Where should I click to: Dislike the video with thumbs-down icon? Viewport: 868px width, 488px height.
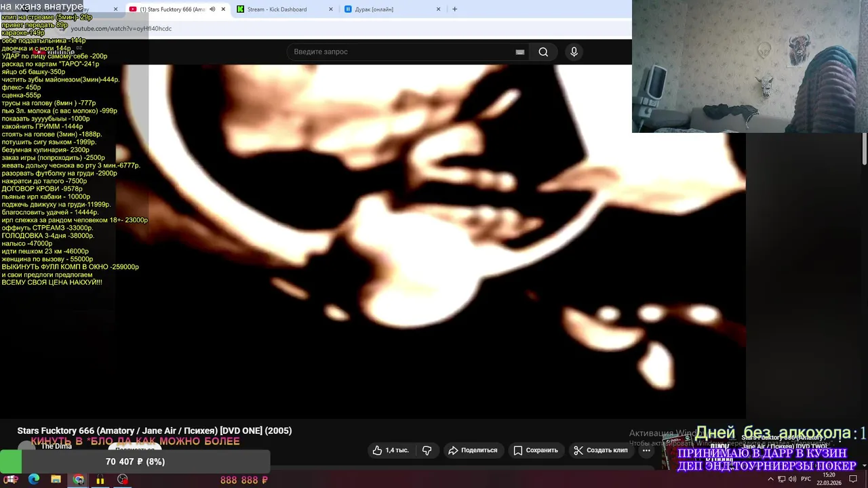click(x=427, y=450)
